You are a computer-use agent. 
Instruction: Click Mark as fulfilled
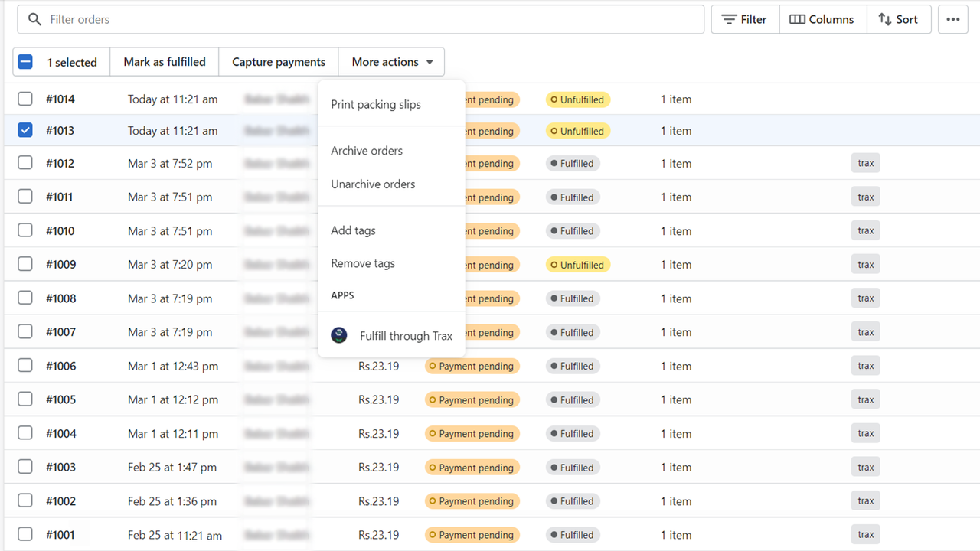(x=165, y=62)
